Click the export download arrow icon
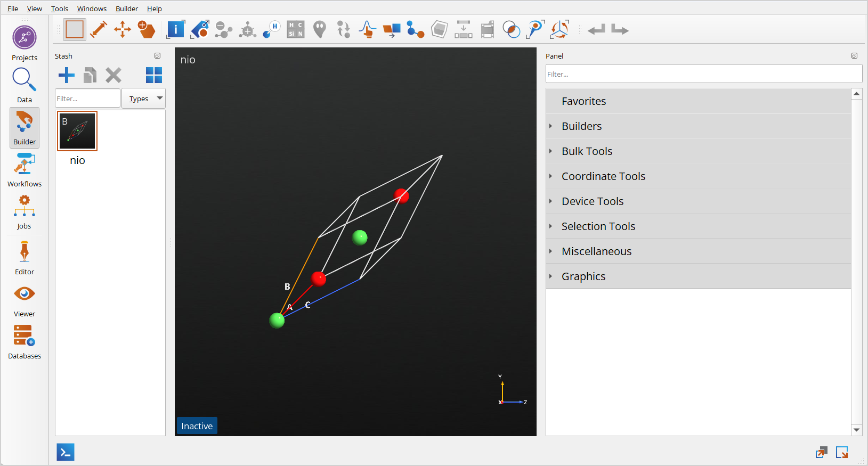The image size is (868, 466). pos(464,29)
